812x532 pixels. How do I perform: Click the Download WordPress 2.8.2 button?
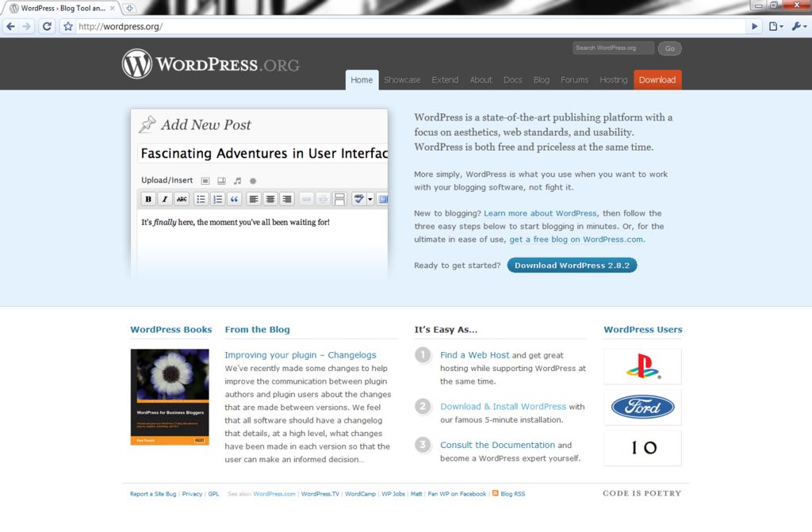[572, 266]
